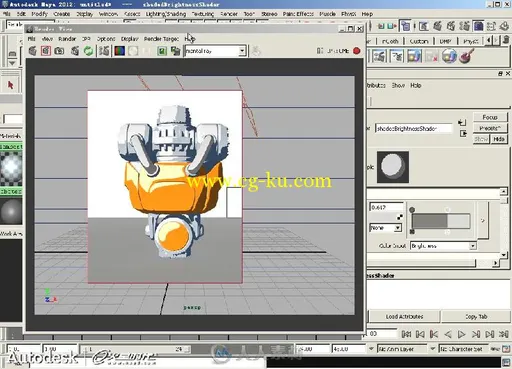Open Options menu in Render View
This screenshot has width=512, height=369.
click(x=106, y=39)
